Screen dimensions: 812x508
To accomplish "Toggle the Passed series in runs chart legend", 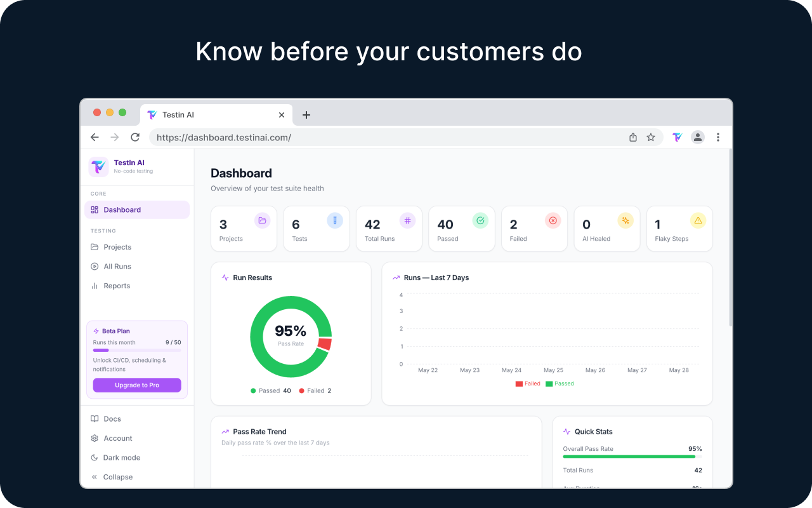I will point(560,384).
